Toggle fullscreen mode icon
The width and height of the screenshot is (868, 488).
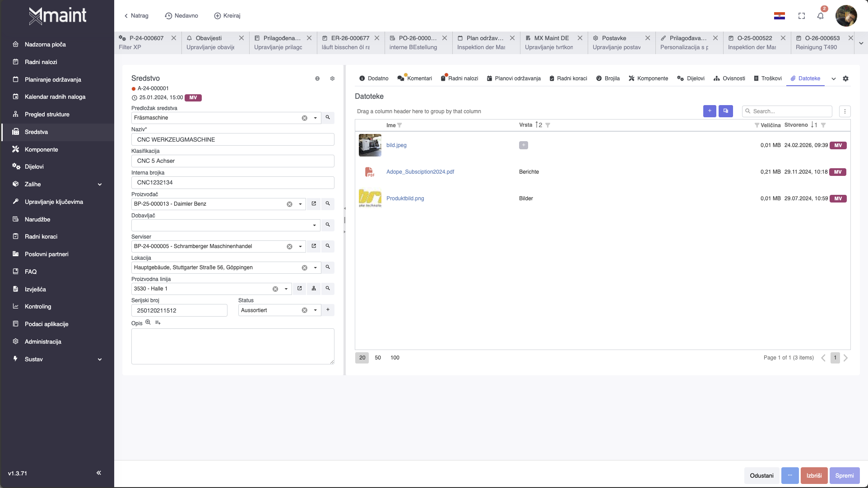point(802,16)
